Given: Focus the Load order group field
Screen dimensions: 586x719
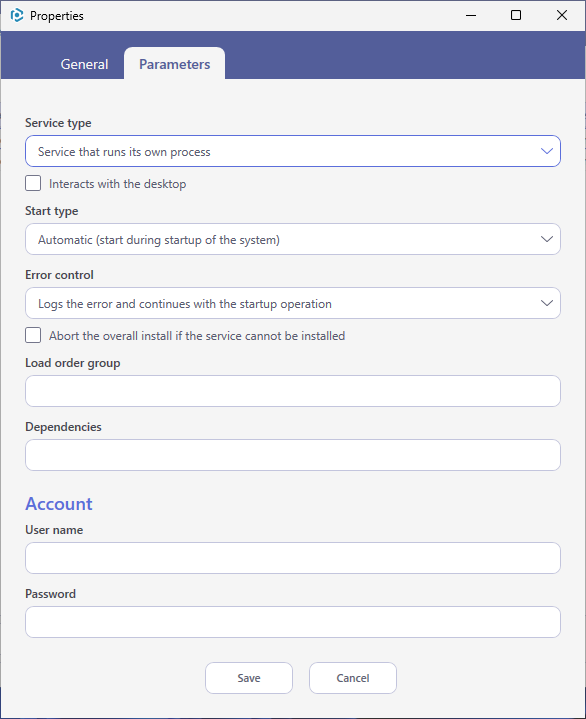Looking at the screenshot, I should (x=293, y=391).
